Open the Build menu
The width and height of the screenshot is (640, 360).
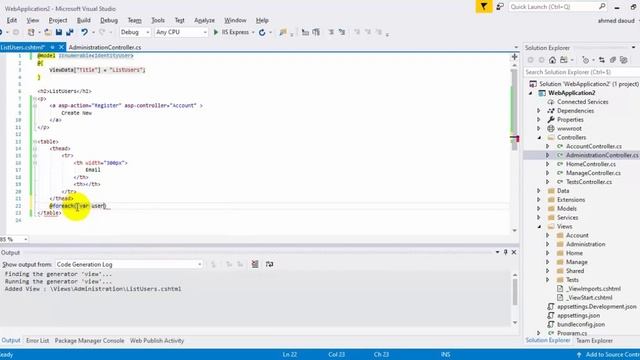[x=84, y=20]
